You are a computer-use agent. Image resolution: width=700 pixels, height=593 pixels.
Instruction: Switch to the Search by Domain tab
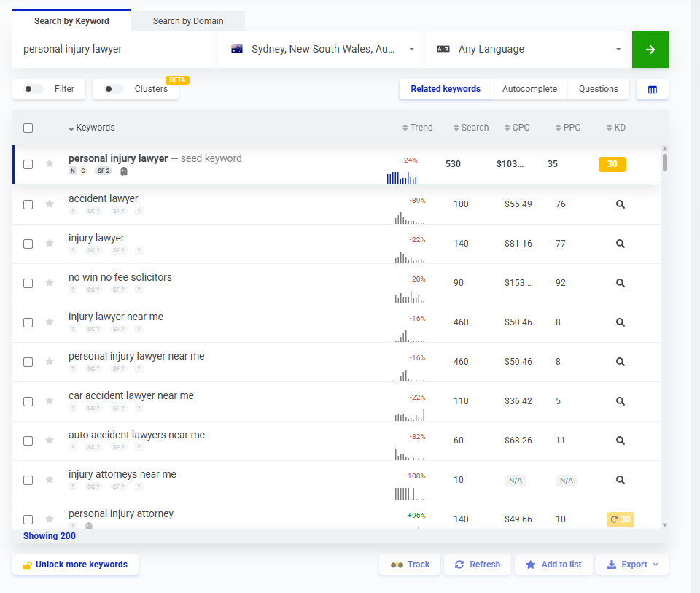tap(187, 20)
